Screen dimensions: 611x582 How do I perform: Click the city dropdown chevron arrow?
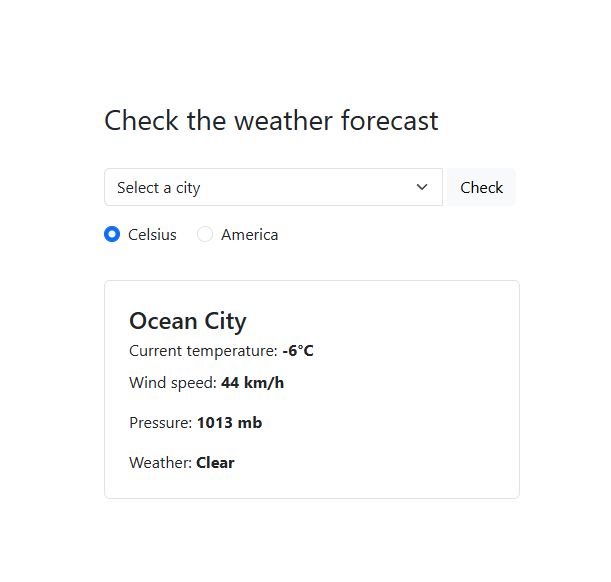click(x=422, y=187)
